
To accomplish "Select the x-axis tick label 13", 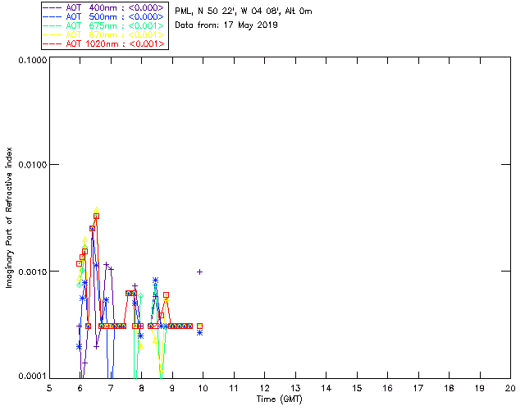I will click(x=295, y=388).
